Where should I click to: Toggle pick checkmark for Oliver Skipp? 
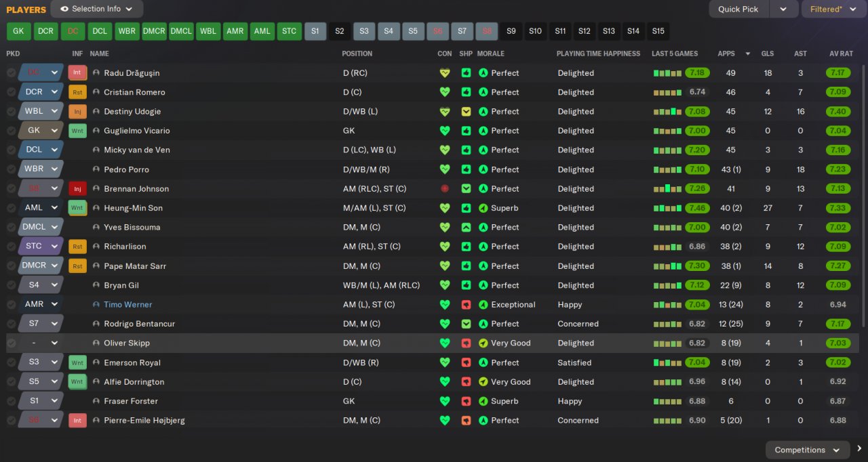[x=12, y=343]
